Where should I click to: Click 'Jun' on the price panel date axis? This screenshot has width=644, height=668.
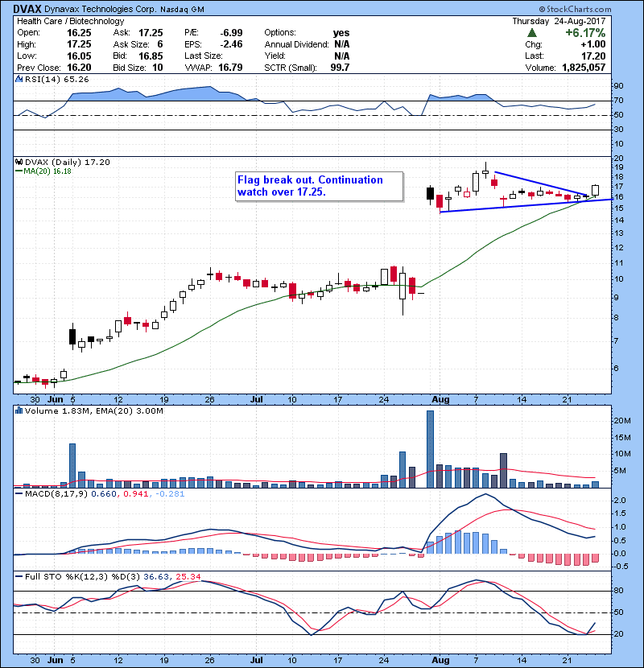(55, 398)
